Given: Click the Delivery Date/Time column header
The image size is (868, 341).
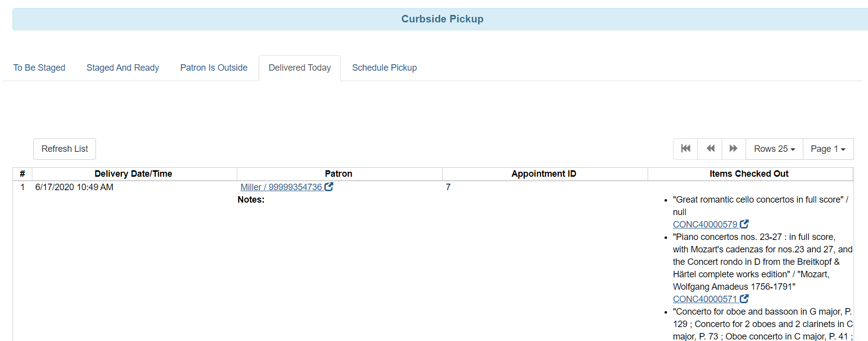Looking at the screenshot, I should [x=133, y=174].
